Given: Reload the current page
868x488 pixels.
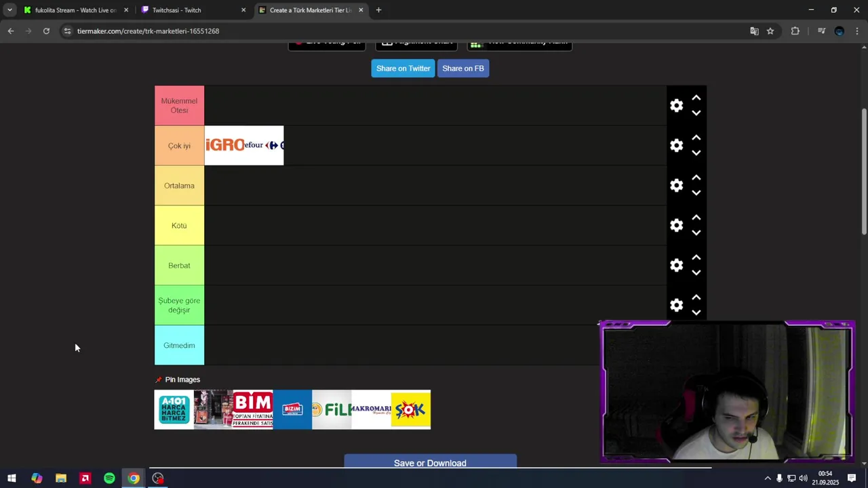Looking at the screenshot, I should (46, 31).
